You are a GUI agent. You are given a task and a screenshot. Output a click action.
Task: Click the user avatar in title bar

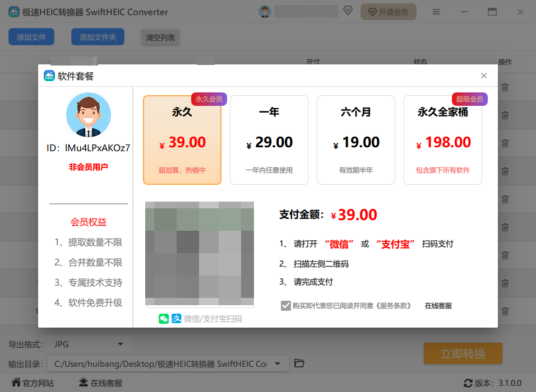265,12
